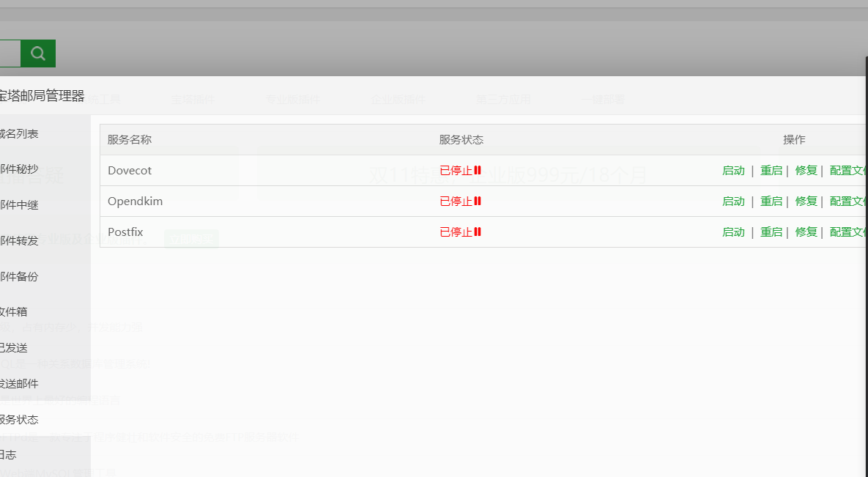868x477 pixels.
Task: Repair Dovecot with 修复 link
Action: (x=806, y=171)
